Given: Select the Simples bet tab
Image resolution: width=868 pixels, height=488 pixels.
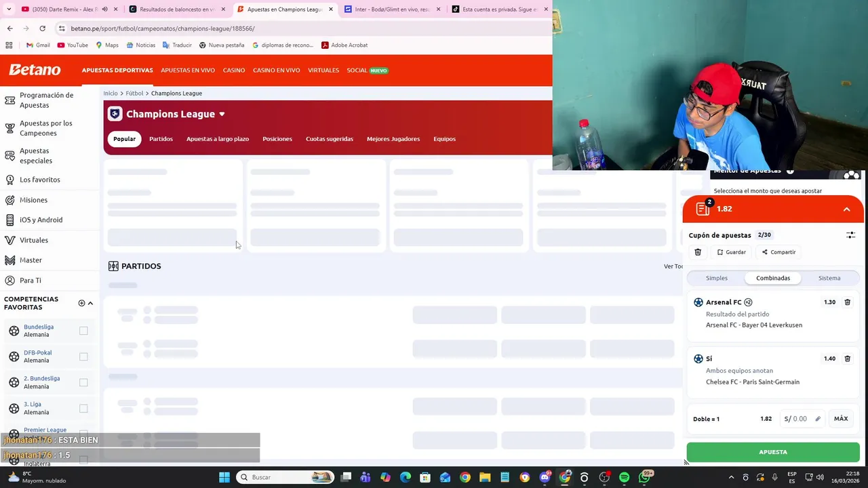Looking at the screenshot, I should point(717,278).
